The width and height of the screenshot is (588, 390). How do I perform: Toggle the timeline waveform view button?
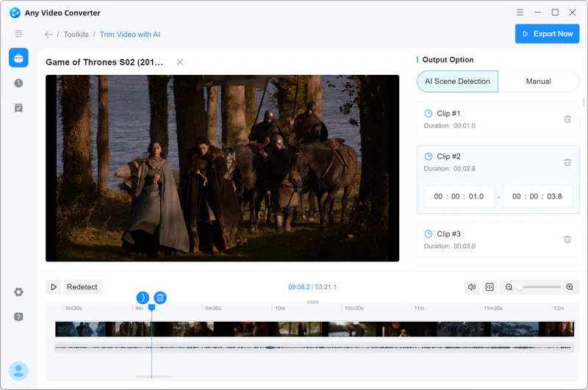coord(490,287)
